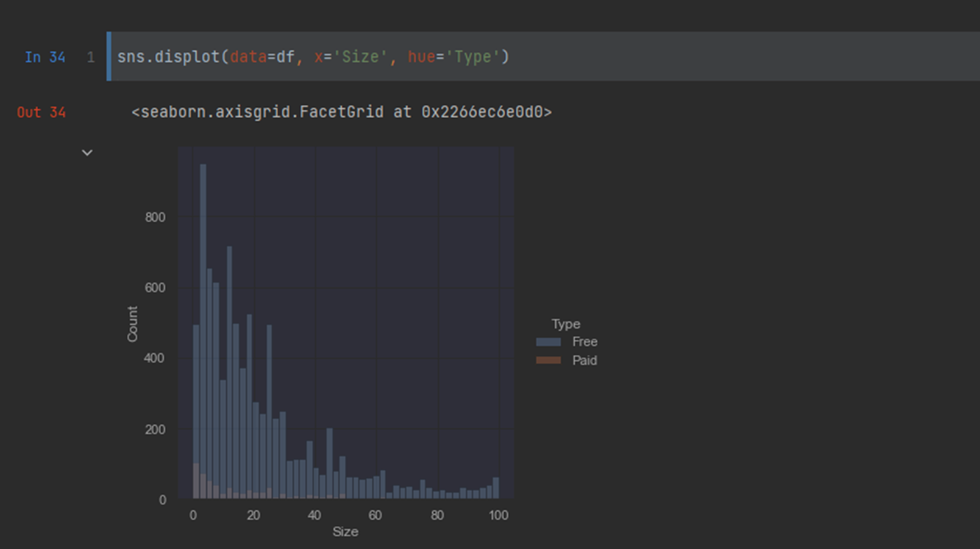The image size is (980, 549).
Task: Click the 100 x-axis tick label
Action: [x=498, y=515]
